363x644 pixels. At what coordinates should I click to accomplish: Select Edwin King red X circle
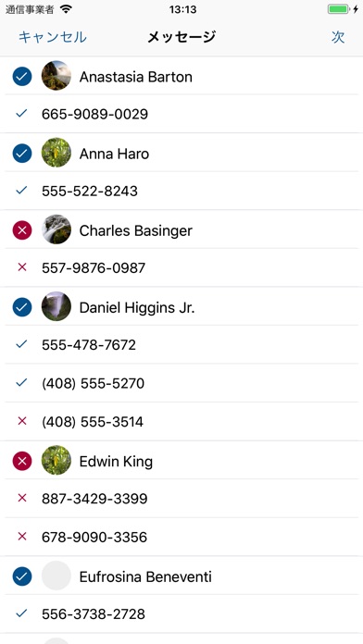pos(22,461)
